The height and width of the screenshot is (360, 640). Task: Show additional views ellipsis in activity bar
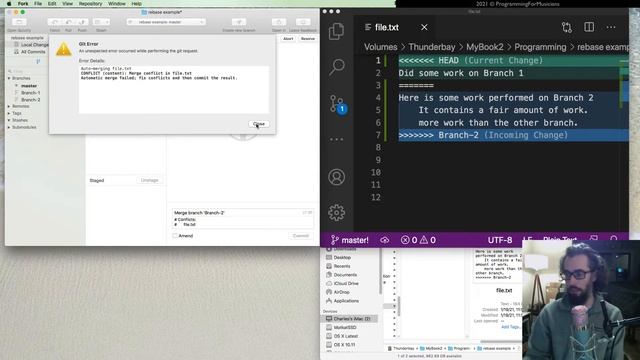(336, 139)
